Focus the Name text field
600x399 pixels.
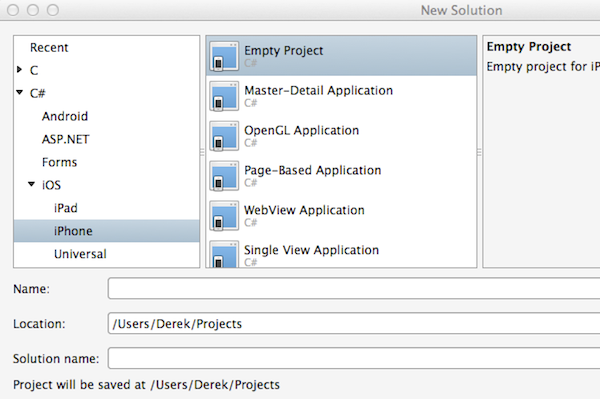coord(354,288)
